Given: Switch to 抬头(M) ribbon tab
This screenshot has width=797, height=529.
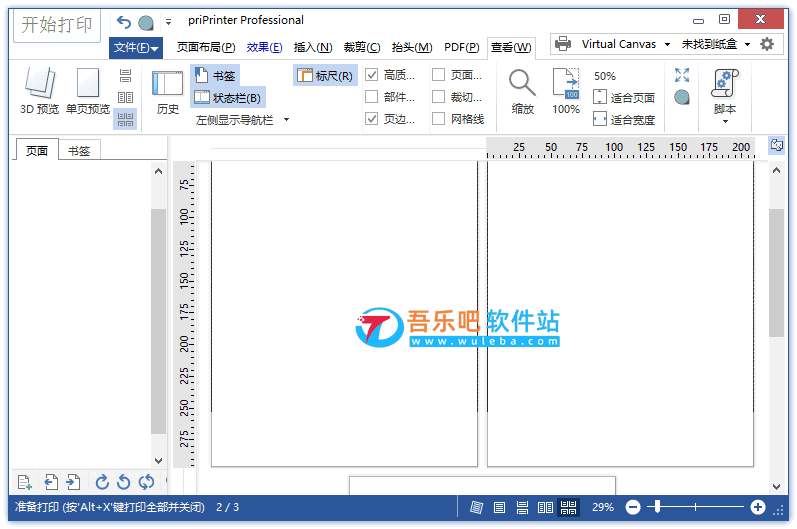Looking at the screenshot, I should click(x=412, y=47).
